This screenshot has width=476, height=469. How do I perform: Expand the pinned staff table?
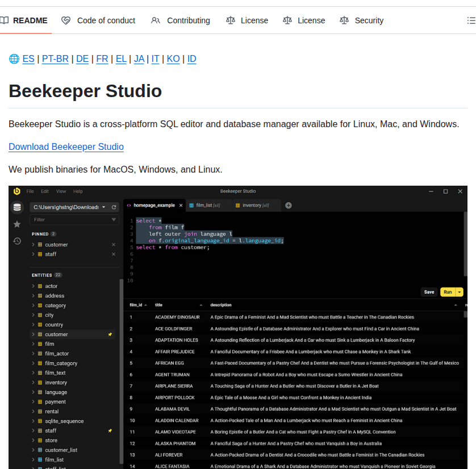pos(33,254)
